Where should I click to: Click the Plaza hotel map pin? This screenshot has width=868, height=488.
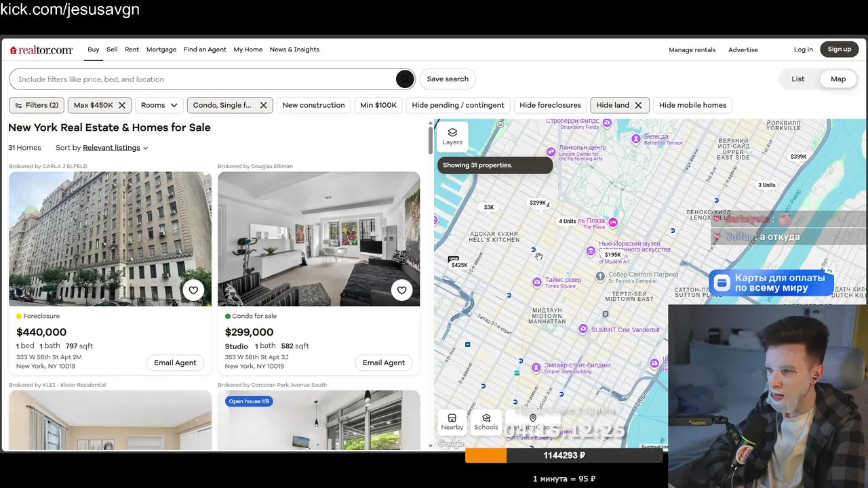(x=613, y=222)
